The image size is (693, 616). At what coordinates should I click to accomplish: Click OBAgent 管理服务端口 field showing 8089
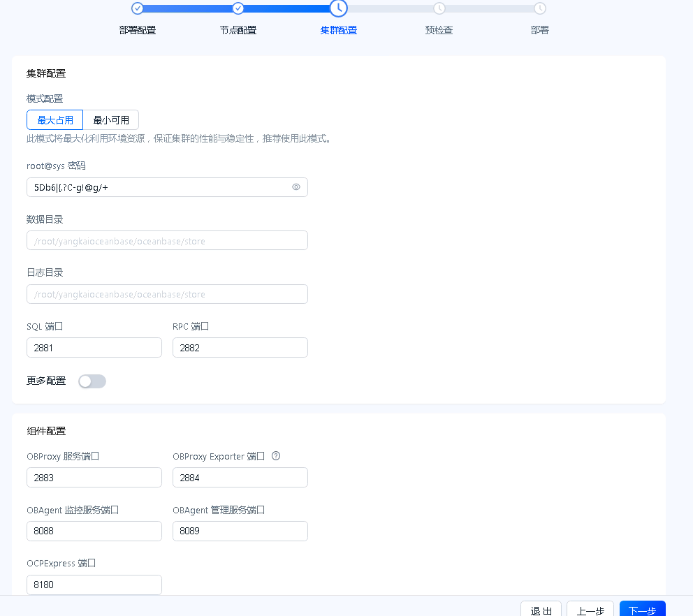(240, 531)
